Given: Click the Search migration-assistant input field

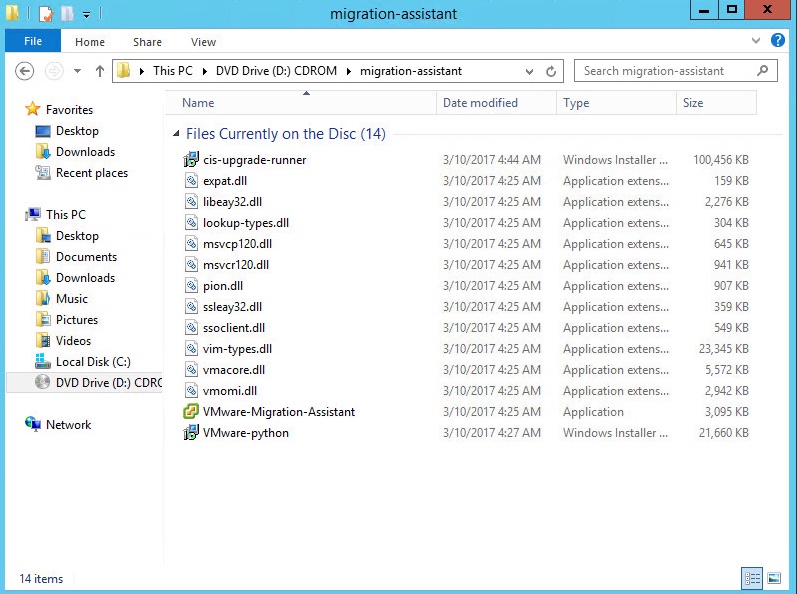Looking at the screenshot, I should click(x=665, y=71).
